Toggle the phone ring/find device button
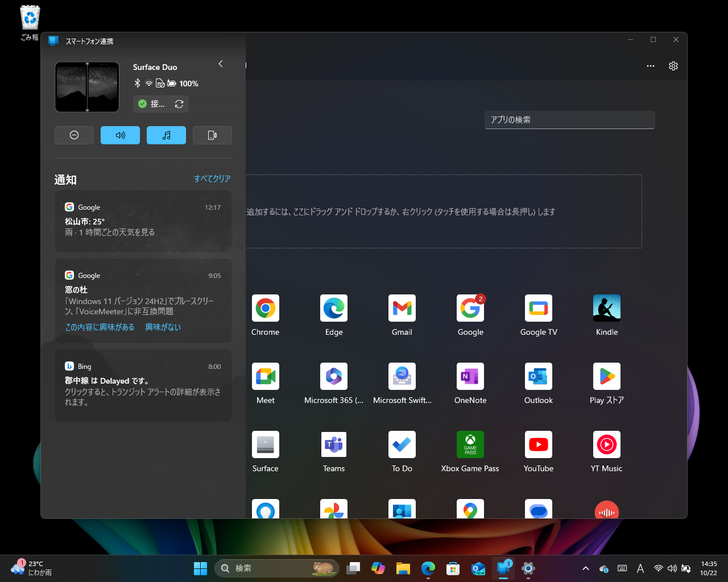Screen dimensions: 728x582 [x=212, y=135]
